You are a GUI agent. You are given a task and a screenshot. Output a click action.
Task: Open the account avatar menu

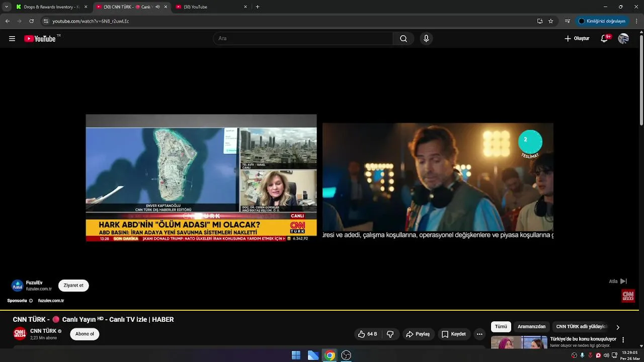click(623, 39)
